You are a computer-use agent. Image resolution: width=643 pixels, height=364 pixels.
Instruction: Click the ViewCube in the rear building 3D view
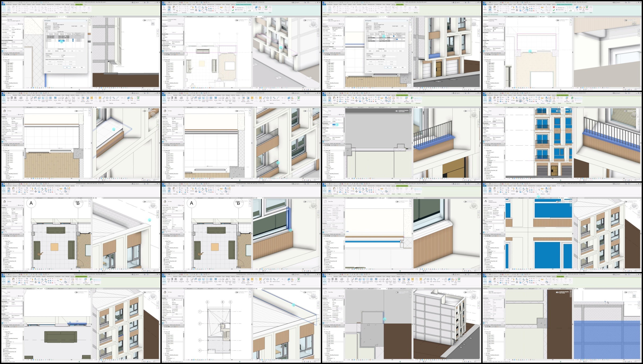click(473, 296)
